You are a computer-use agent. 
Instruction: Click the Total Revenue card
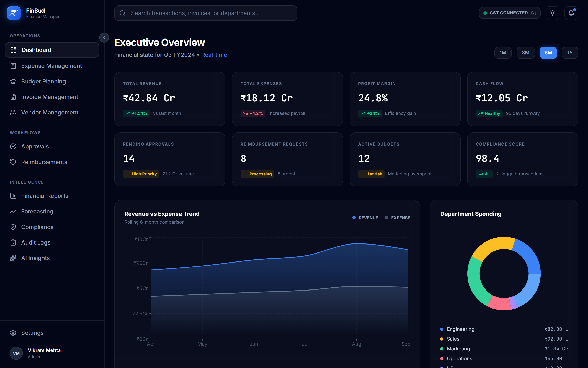[x=170, y=99]
